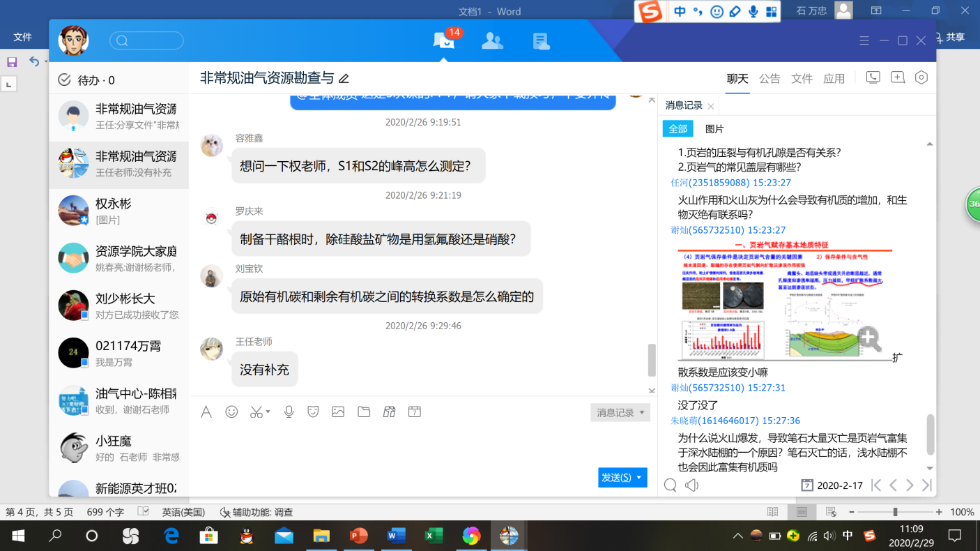Image resolution: width=980 pixels, height=551 pixels.
Task: Expand the 消息记录 dropdown button
Action: click(642, 413)
